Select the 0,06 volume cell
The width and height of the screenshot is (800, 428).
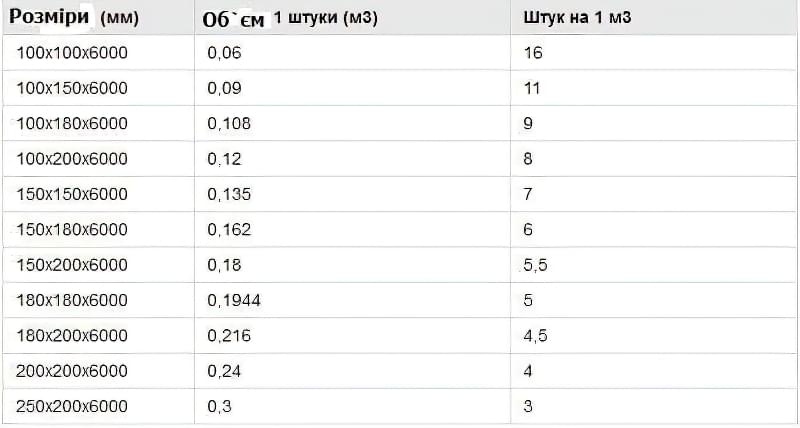[x=224, y=53]
